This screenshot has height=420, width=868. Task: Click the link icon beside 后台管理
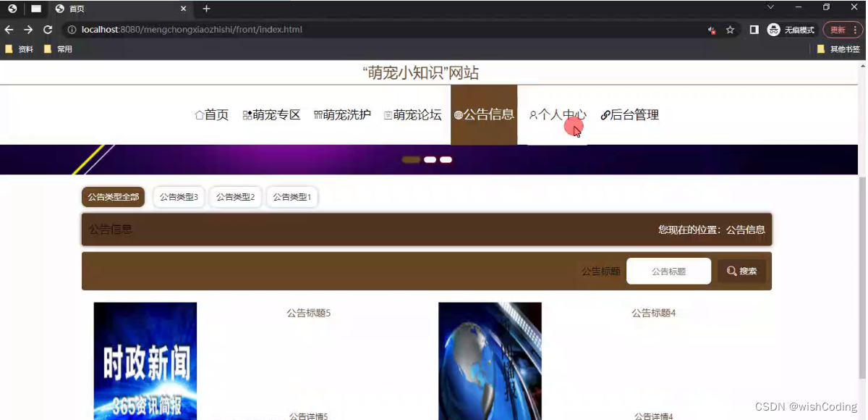click(605, 114)
